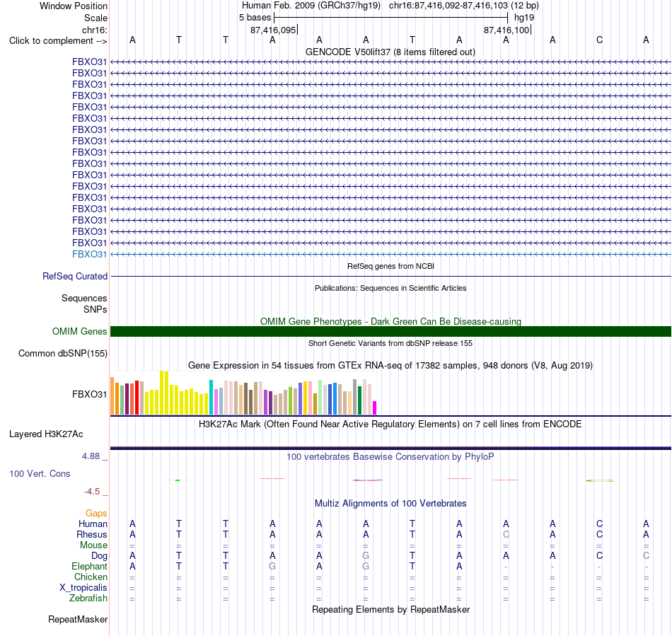Open the OMIM Gene Phenotypes track title
672x636 pixels.
(x=390, y=321)
